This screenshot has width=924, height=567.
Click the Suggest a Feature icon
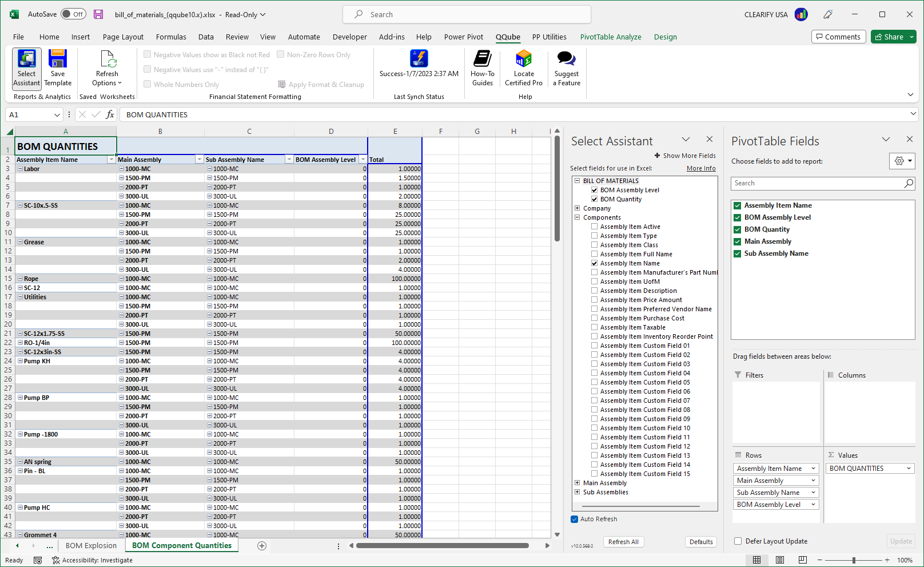(x=565, y=68)
